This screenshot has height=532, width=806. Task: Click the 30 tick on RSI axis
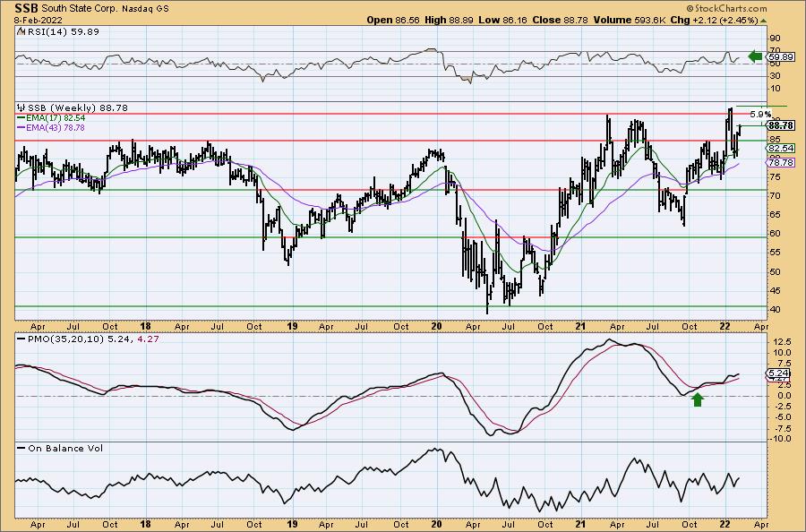[776, 76]
